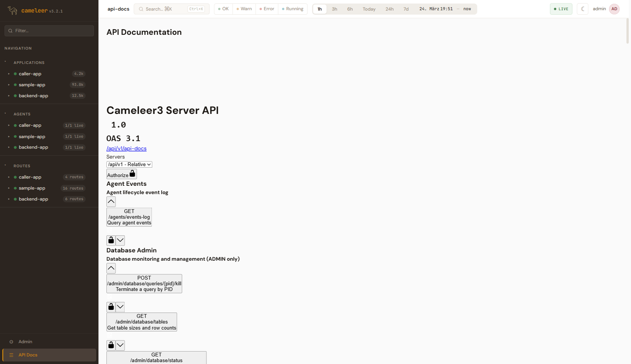Click the page vertical scrollbar
This screenshot has width=631, height=364.
627,30
